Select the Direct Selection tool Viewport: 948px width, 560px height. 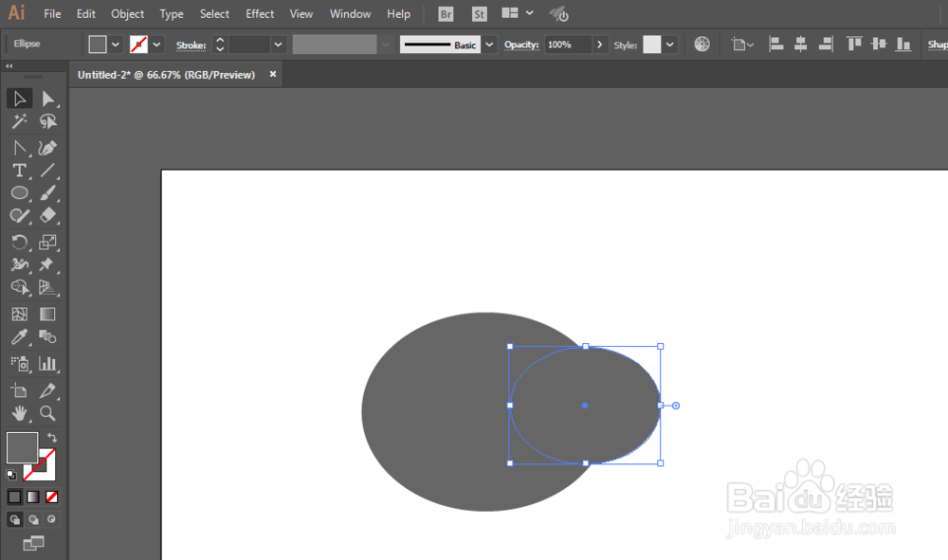[47, 99]
